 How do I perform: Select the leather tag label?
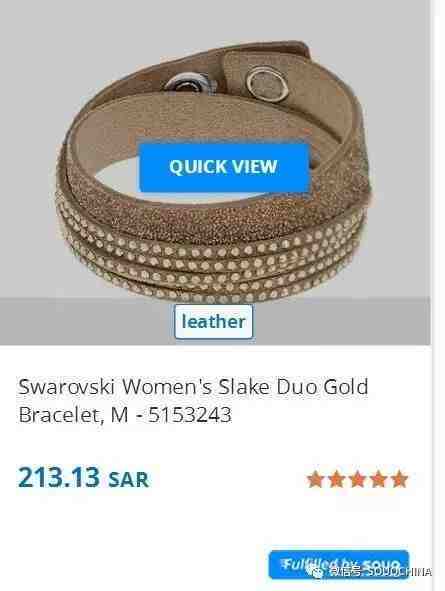214,322
